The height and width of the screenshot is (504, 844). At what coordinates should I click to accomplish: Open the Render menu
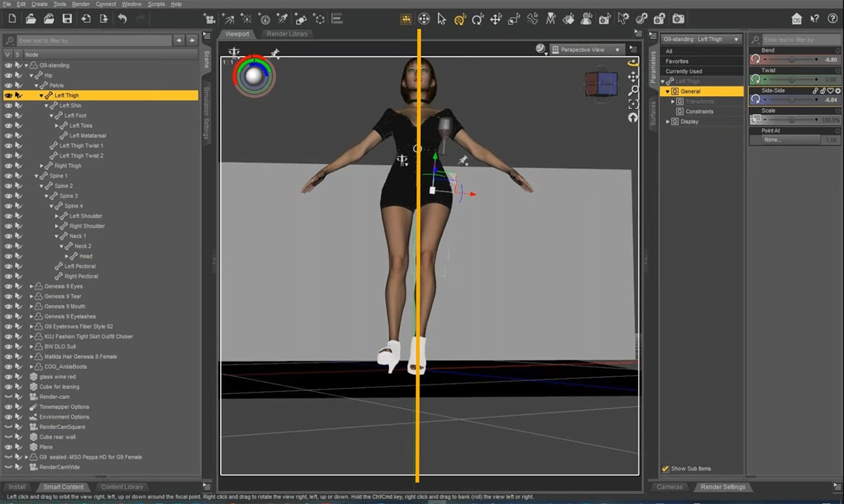(81, 4)
